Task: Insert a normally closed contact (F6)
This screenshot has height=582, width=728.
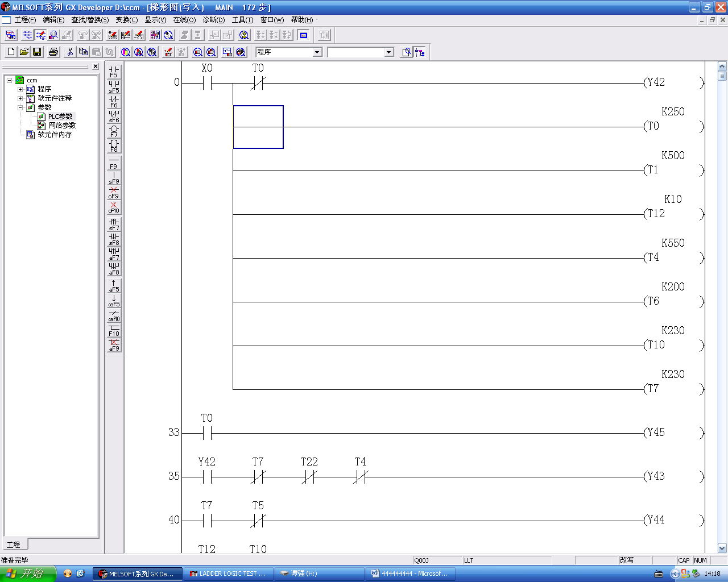Action: [114, 101]
